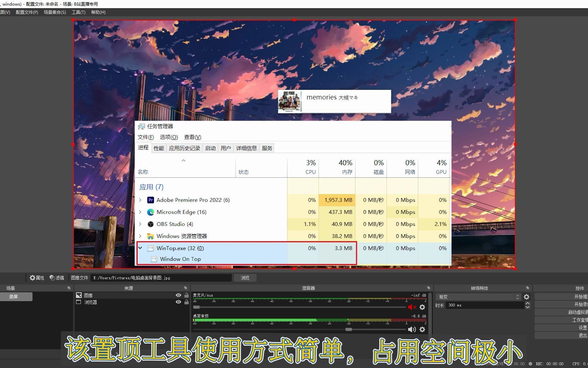Image resolution: width=588 pixels, height=368 pixels.
Task: Select the 录屏 scene
Action: [16, 297]
